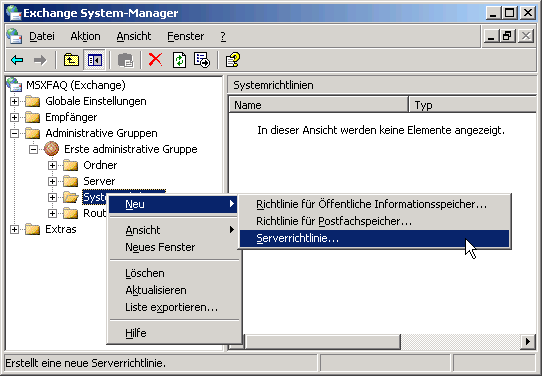Viewport: 542px width, 376px height.
Task: Expand the Globale Einstellungen node
Action: [x=14, y=101]
